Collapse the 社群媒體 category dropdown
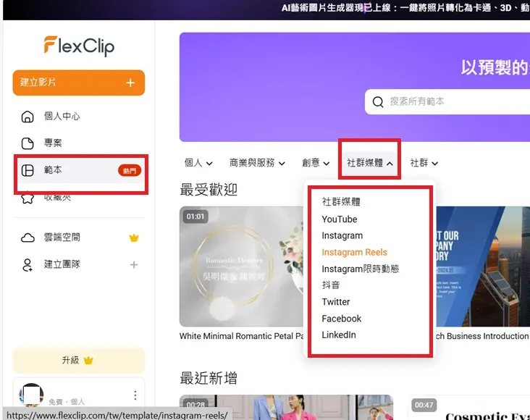The width and height of the screenshot is (530, 420). tap(370, 164)
